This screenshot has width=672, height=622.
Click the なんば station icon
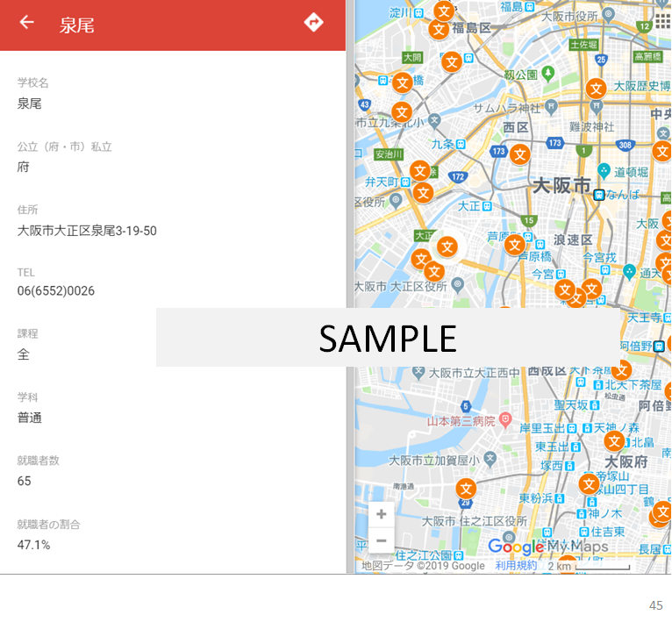[598, 195]
